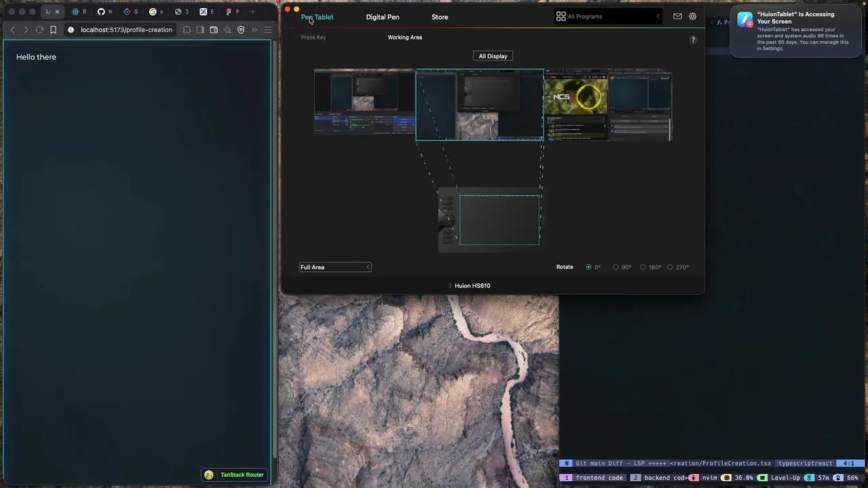868x488 pixels.
Task: Go forward in the browser
Action: pos(26,30)
